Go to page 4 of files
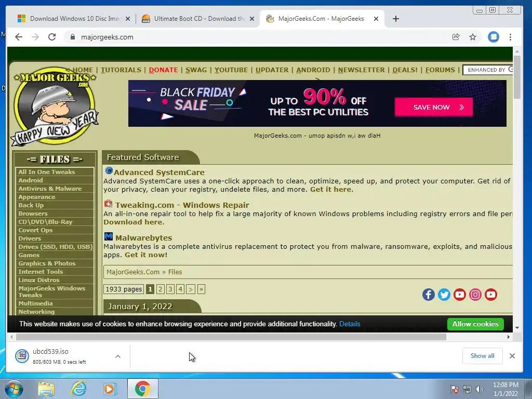532x399 pixels. (x=180, y=289)
